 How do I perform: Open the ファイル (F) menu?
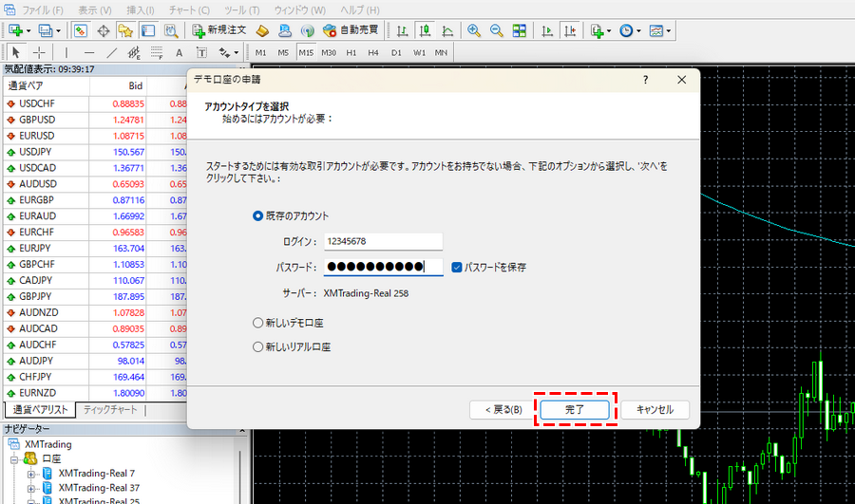click(43, 9)
